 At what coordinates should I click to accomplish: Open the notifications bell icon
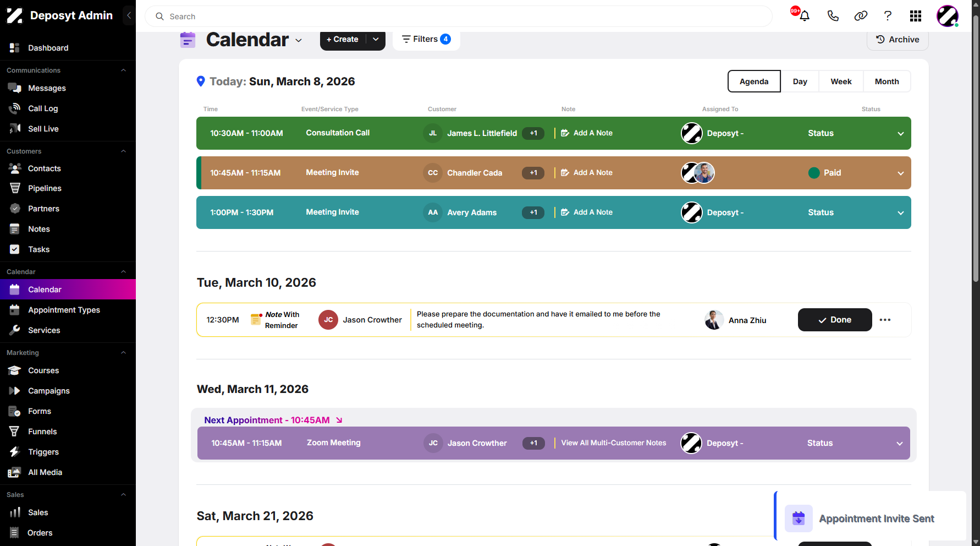[804, 16]
